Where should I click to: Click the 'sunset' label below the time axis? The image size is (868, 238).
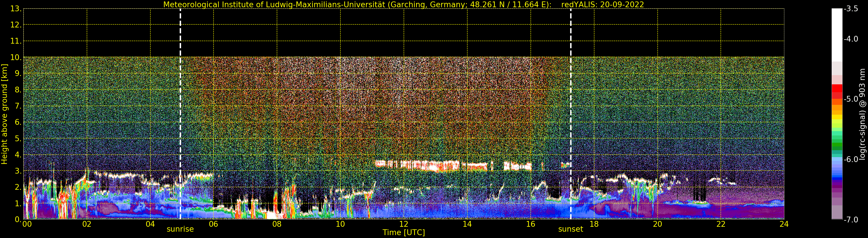point(570,229)
